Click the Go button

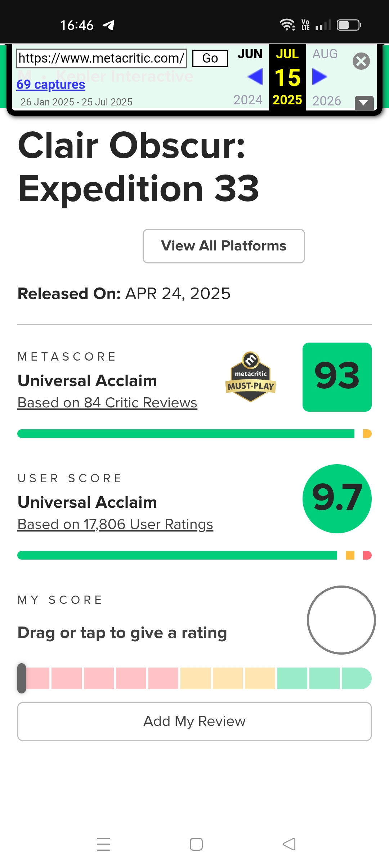coord(210,58)
